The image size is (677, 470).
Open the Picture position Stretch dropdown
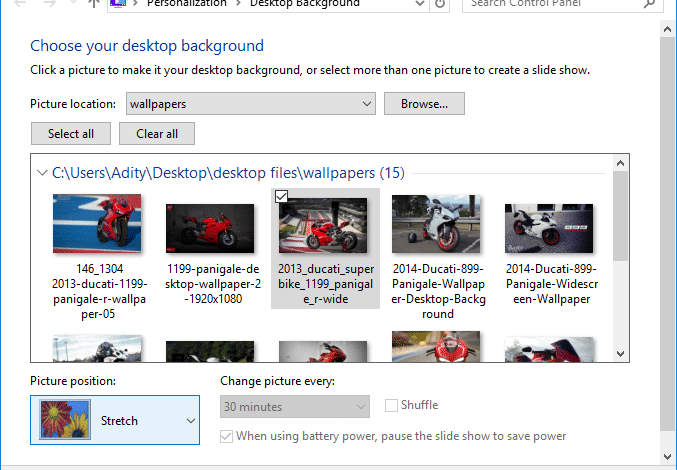coord(115,420)
